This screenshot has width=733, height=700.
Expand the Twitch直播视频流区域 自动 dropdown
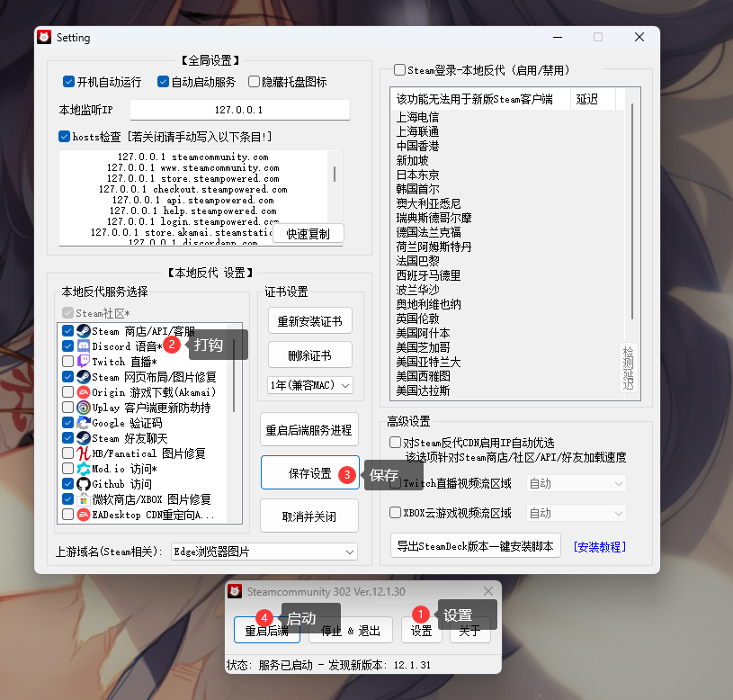tap(576, 483)
